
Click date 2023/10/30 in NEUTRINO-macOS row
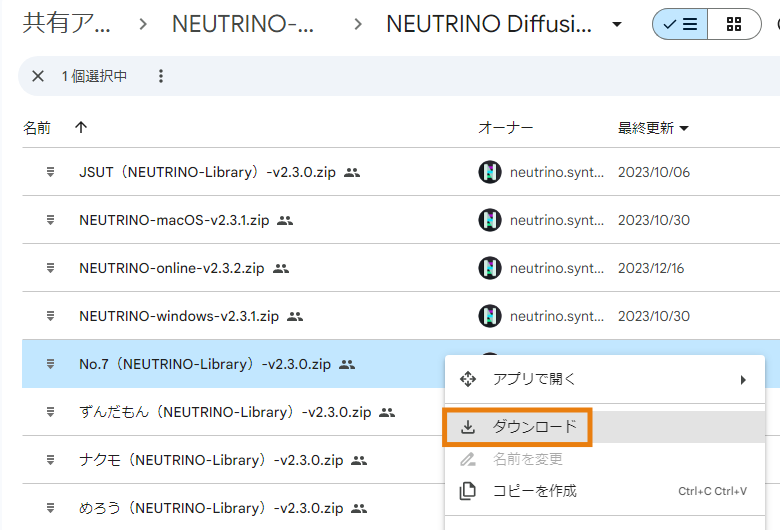[x=654, y=220]
